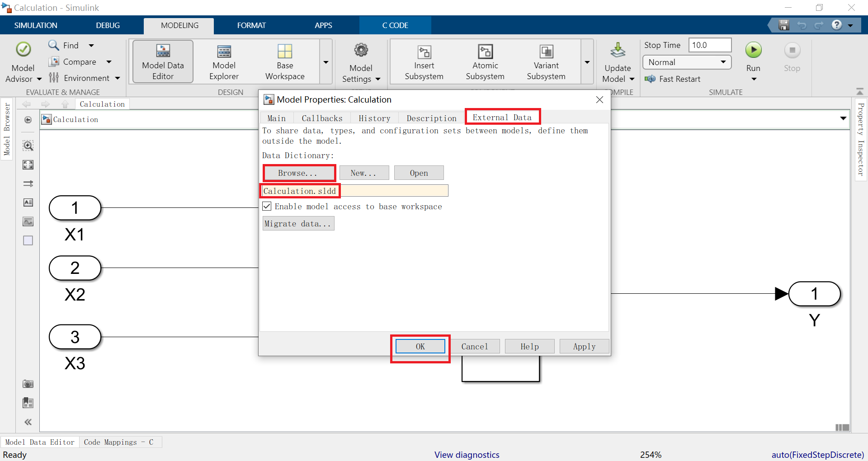Viewport: 868px width, 461px height.
Task: Expand the Model Advisor dropdown arrow
Action: (x=39, y=79)
